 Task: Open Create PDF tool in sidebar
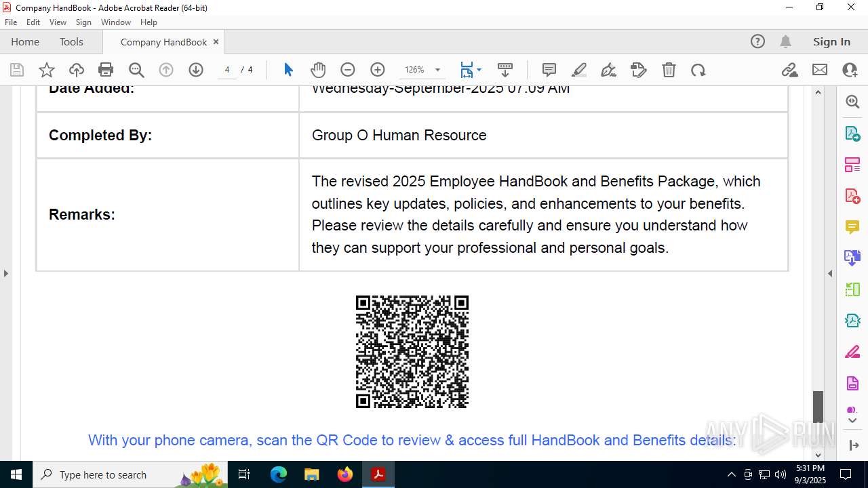tap(852, 196)
